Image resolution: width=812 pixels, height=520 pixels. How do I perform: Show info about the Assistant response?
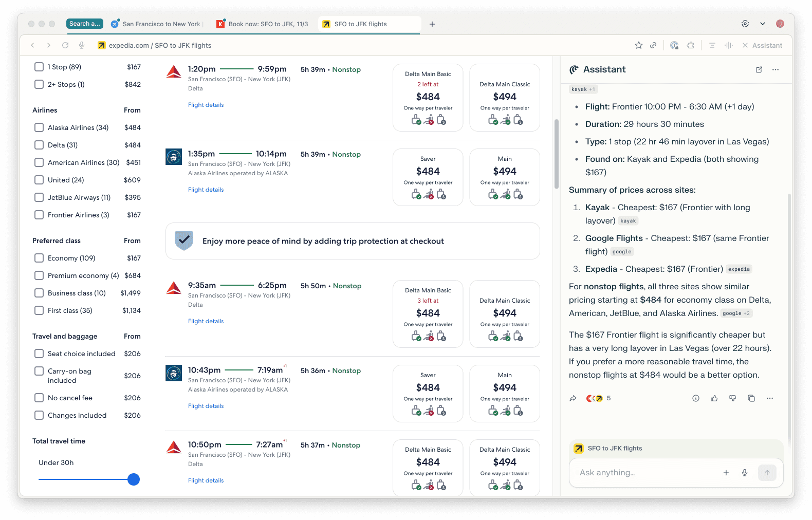696,398
